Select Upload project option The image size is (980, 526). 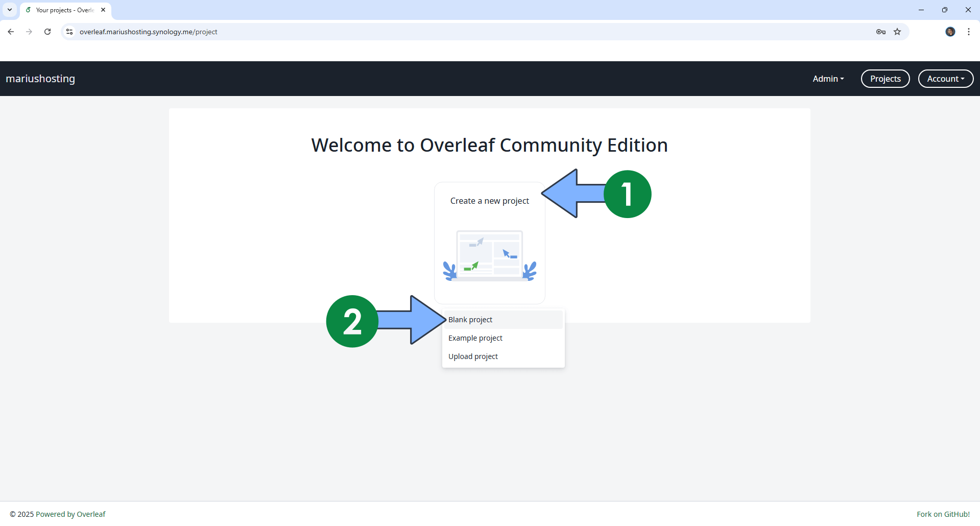coord(472,356)
